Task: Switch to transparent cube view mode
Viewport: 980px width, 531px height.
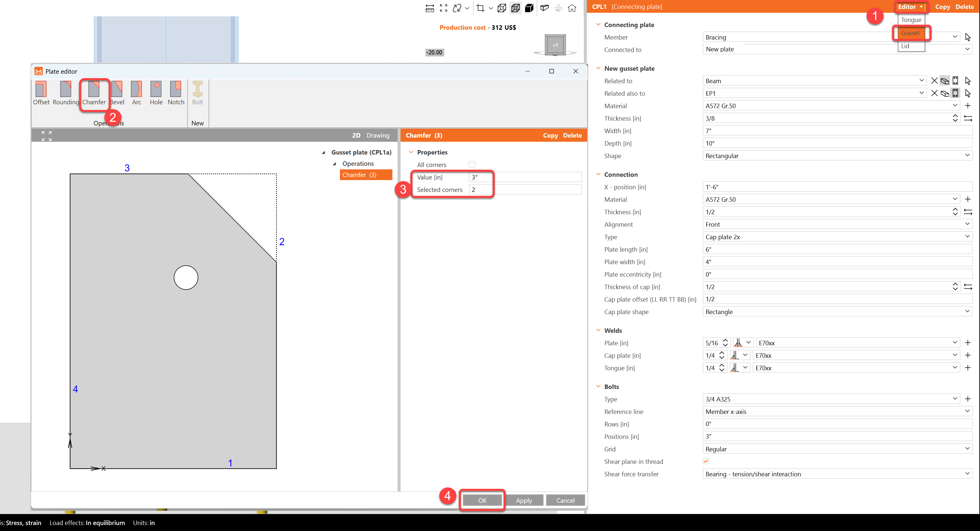Action: [516, 8]
